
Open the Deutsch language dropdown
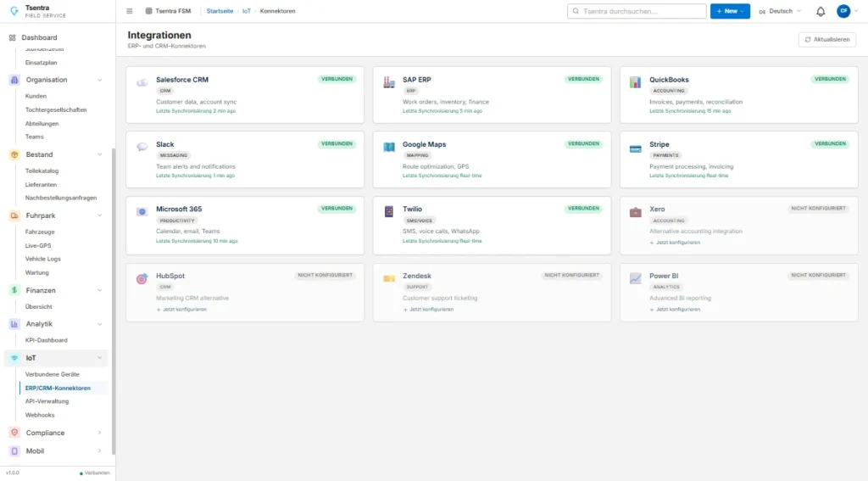tap(780, 11)
